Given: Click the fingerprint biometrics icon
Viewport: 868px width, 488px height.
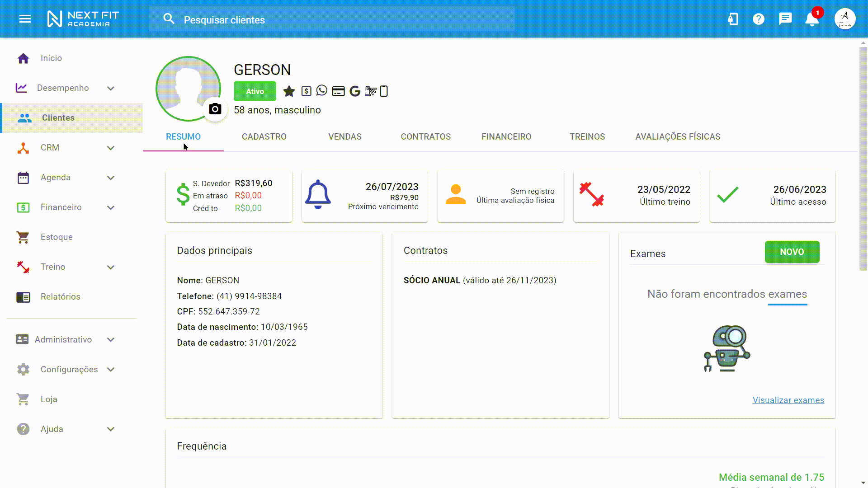Looking at the screenshot, I should pos(370,91).
